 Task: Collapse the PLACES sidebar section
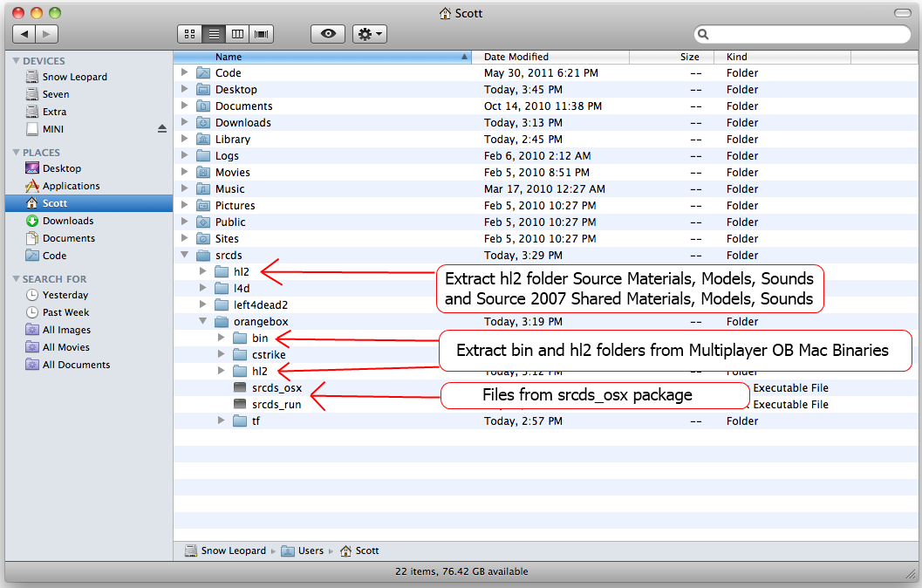[16, 153]
